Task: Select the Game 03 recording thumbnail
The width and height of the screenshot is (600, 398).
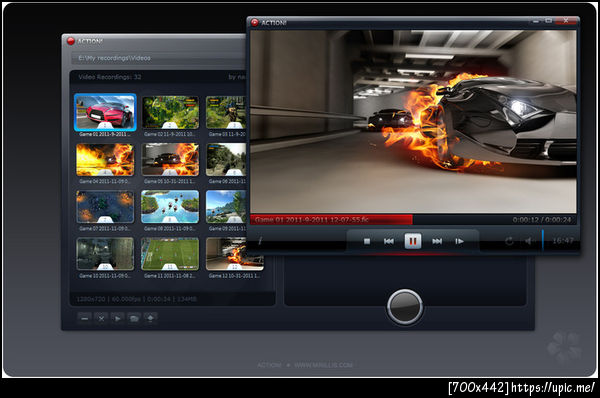Action: point(226,112)
